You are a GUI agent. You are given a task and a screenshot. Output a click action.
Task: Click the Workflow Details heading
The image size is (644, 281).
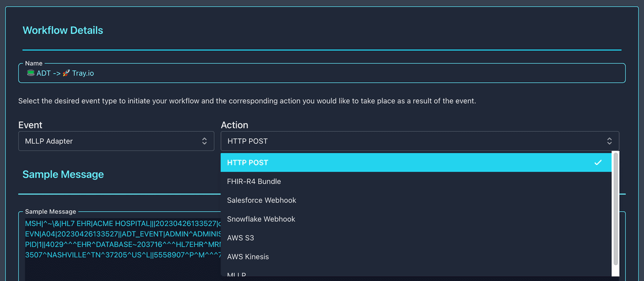pos(63,31)
